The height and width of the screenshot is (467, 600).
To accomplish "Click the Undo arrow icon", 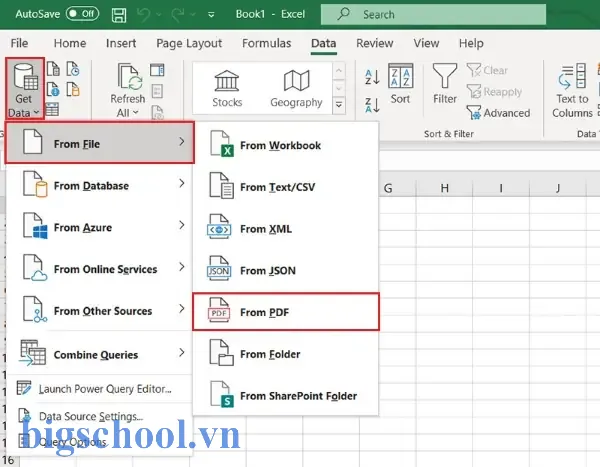I will pos(144,15).
